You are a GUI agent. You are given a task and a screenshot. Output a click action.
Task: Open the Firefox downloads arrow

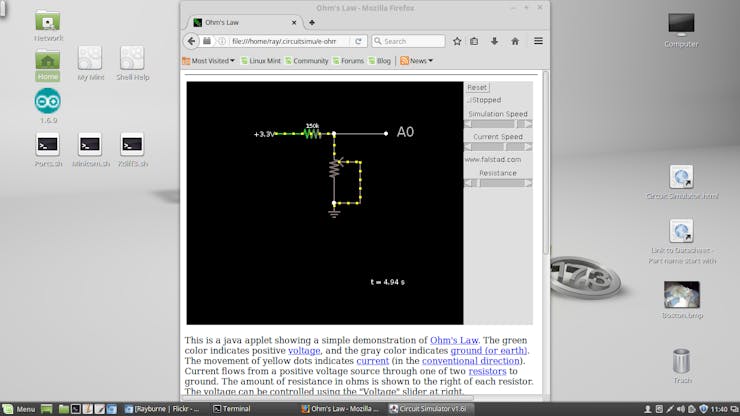pos(494,41)
